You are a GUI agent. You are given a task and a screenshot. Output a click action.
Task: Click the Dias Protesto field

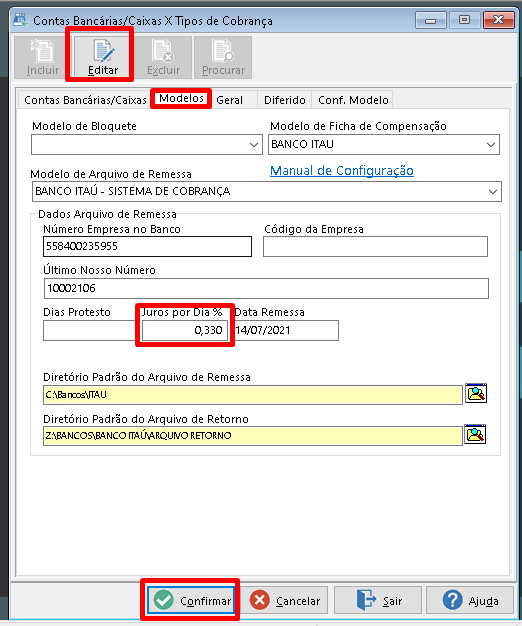90,331
